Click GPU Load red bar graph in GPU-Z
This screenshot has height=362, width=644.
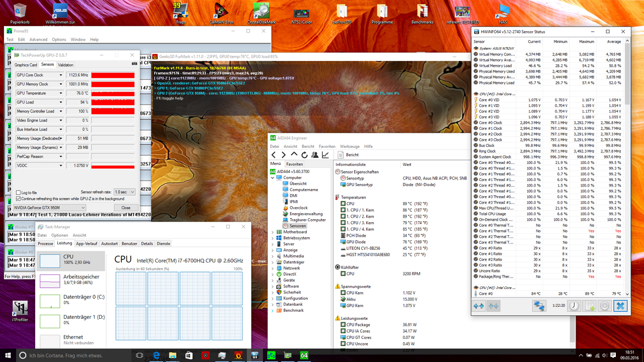click(113, 102)
